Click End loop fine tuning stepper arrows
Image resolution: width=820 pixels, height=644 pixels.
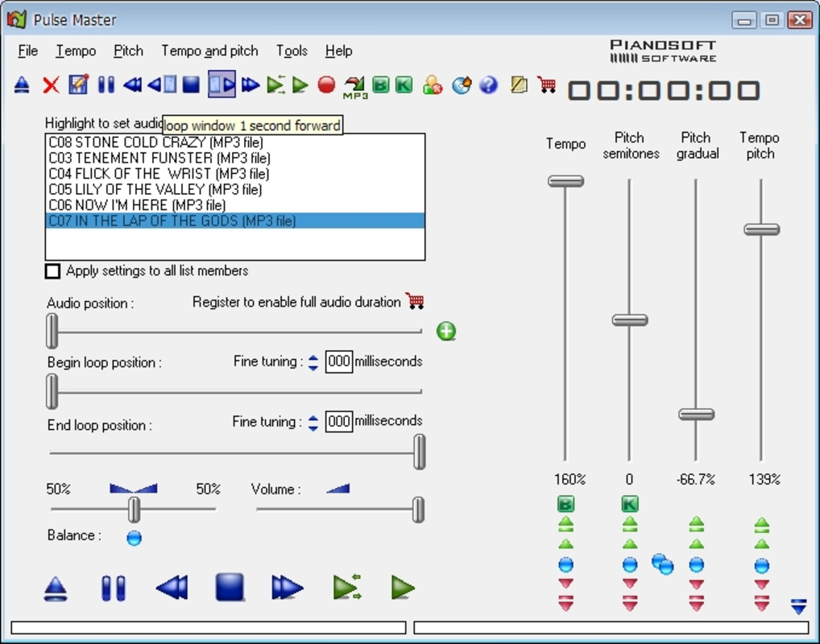coord(313,423)
